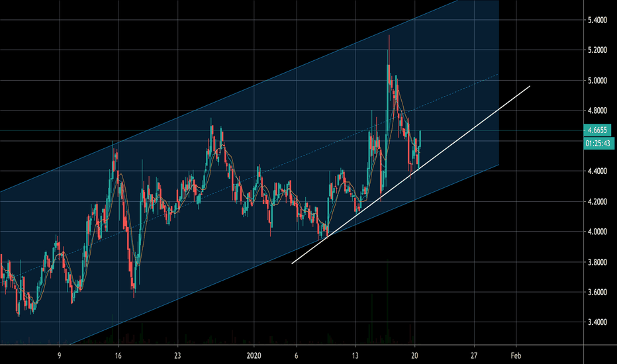Click the 4.2000 price axis label
The width and height of the screenshot is (617, 364).
coord(597,201)
